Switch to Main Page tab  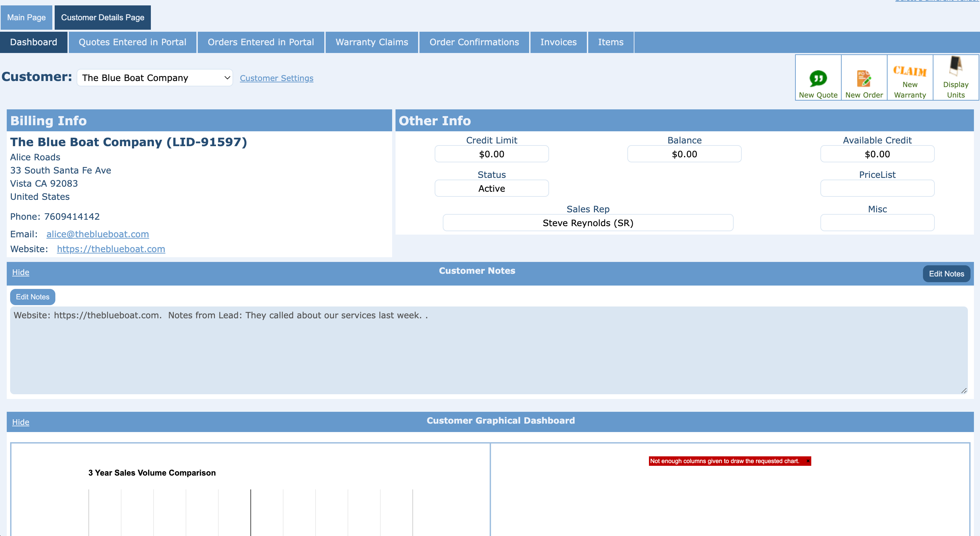pos(26,18)
